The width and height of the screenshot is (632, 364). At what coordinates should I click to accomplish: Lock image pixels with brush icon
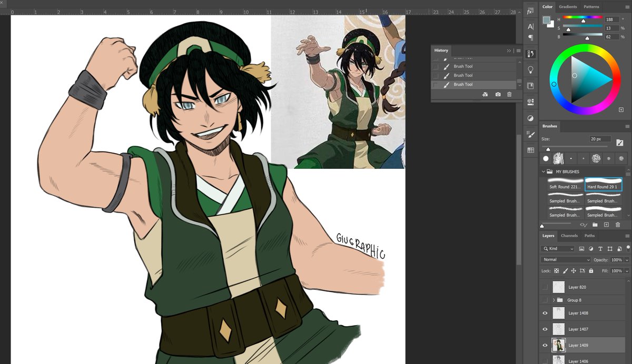[x=565, y=271]
